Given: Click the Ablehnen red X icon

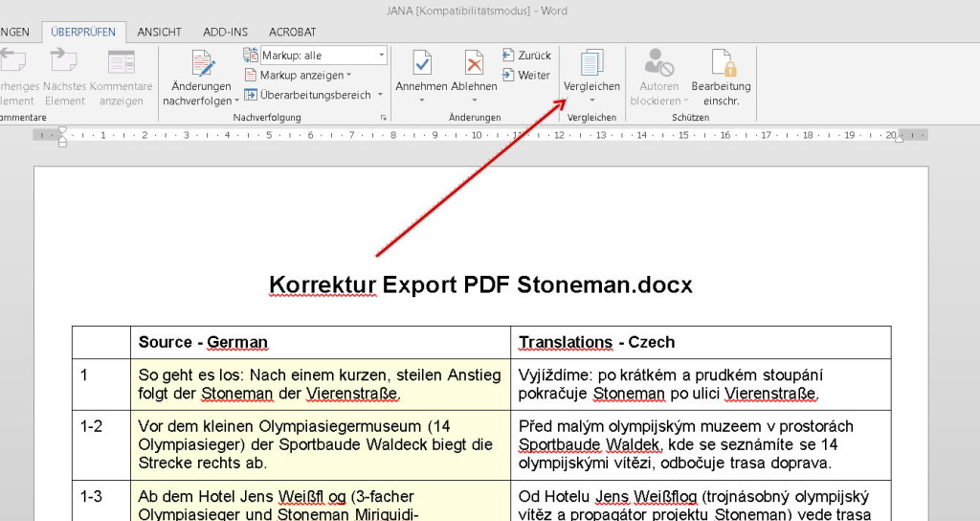Looking at the screenshot, I should coord(474,63).
